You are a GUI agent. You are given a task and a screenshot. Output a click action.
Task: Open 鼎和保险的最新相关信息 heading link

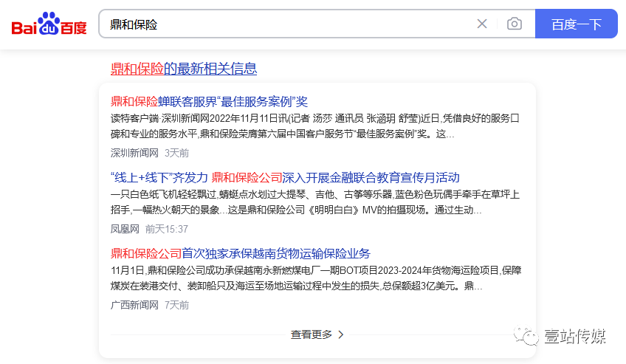coord(184,69)
